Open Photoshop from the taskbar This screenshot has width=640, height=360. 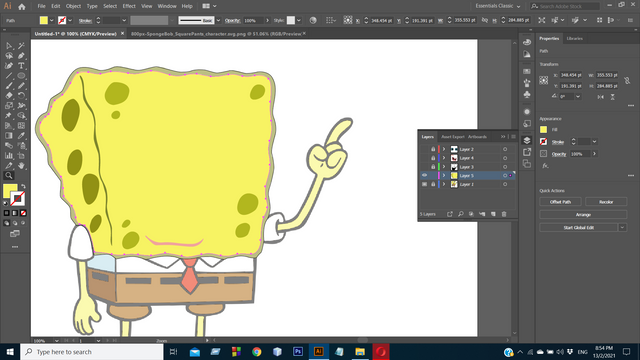click(298, 352)
